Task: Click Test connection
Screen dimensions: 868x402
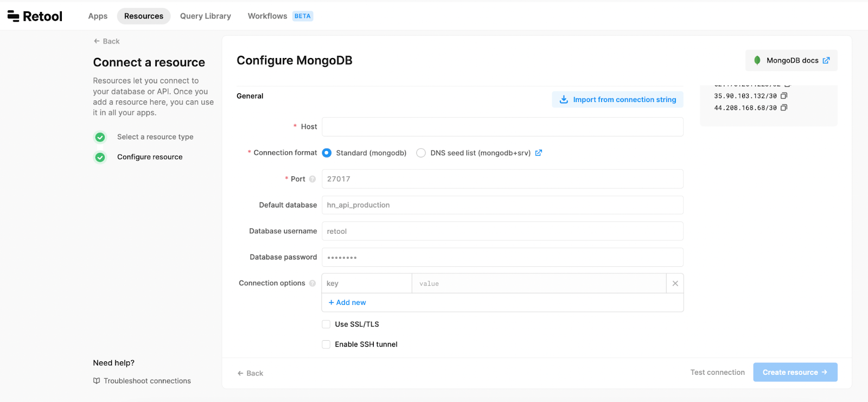Action: (x=718, y=372)
